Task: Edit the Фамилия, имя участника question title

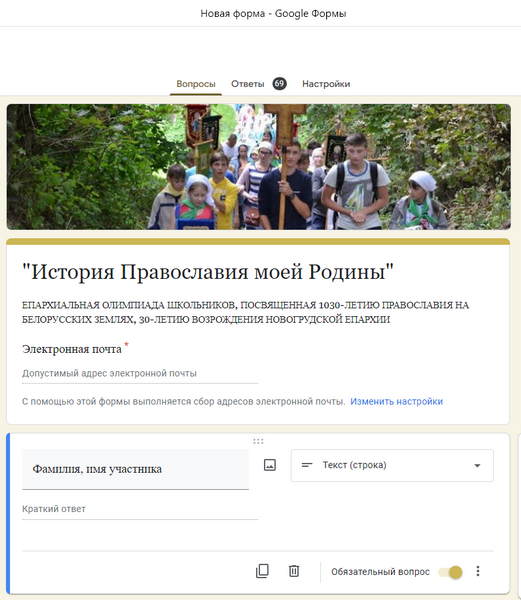Action: [135, 469]
